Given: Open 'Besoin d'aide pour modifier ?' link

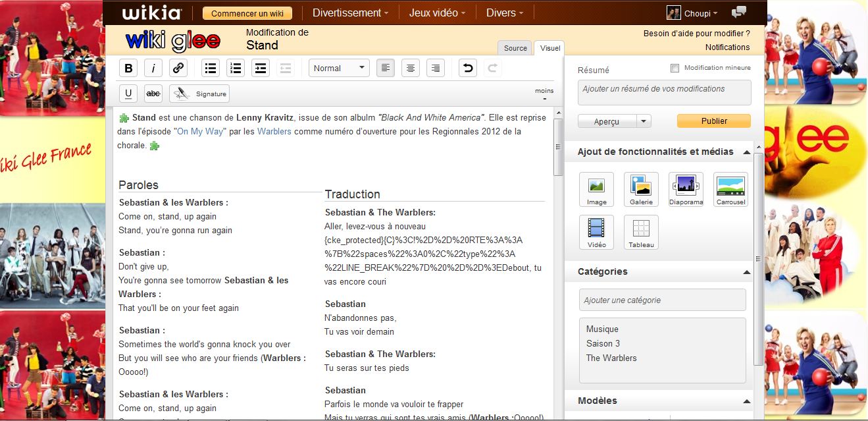Looking at the screenshot, I should pos(696,34).
